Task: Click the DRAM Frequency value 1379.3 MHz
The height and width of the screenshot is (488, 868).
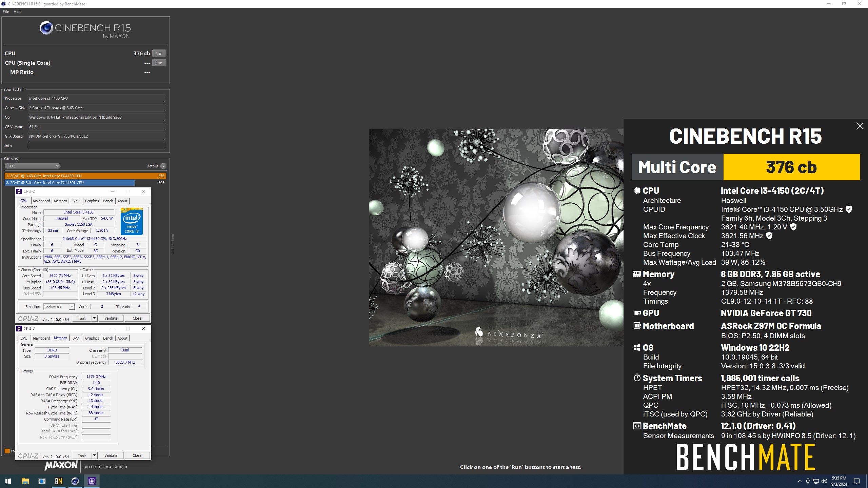Action: click(x=96, y=377)
